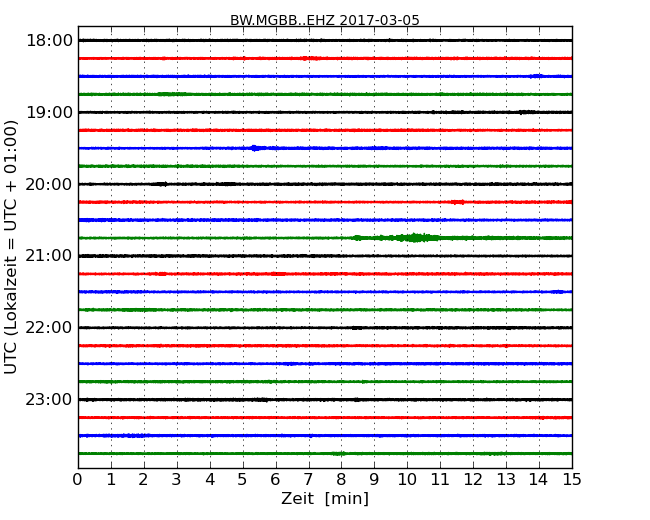650x520 pixels.
Task: Click x-axis tick label 14
Action: click(538, 480)
